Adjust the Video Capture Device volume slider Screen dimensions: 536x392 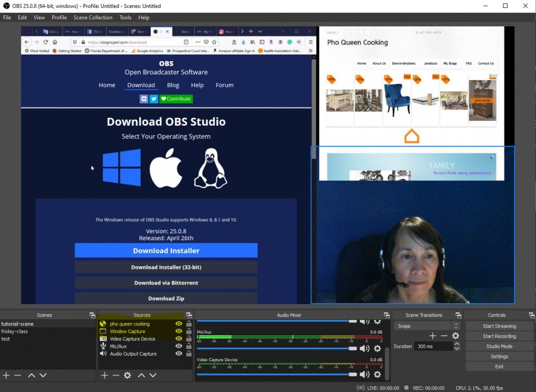click(277, 374)
